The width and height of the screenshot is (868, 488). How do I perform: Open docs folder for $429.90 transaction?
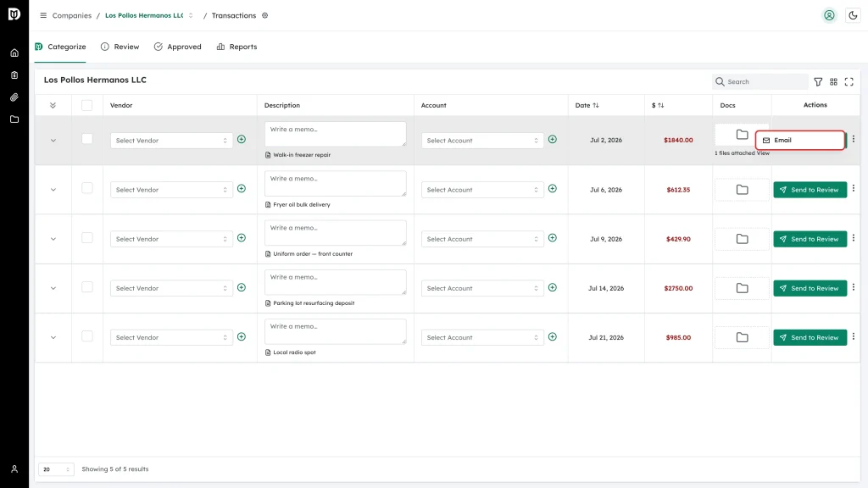click(x=742, y=239)
